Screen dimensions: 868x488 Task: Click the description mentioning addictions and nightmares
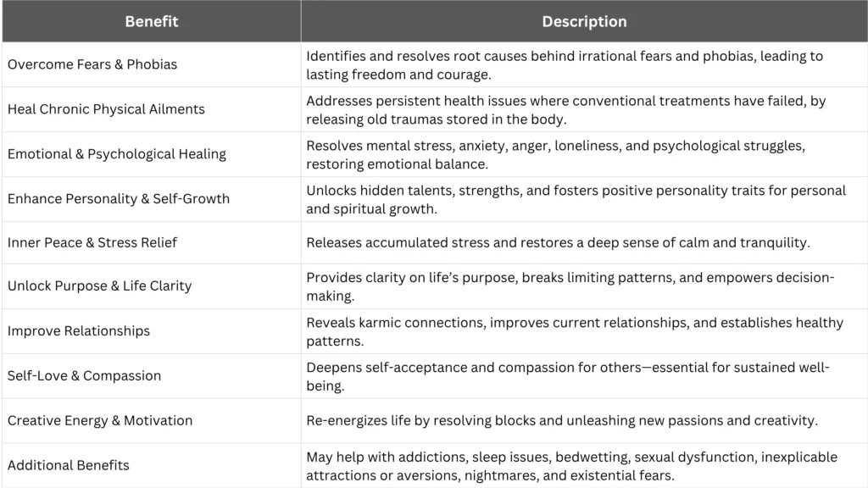pyautogui.click(x=571, y=466)
